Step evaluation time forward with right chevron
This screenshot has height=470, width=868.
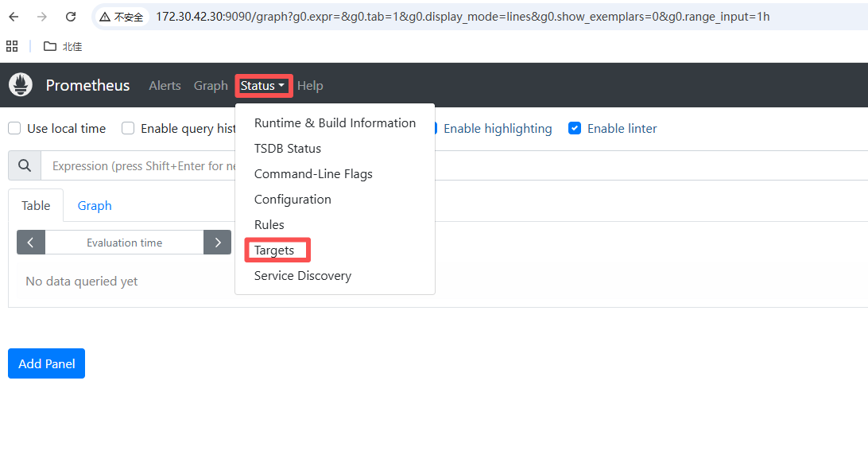217,243
